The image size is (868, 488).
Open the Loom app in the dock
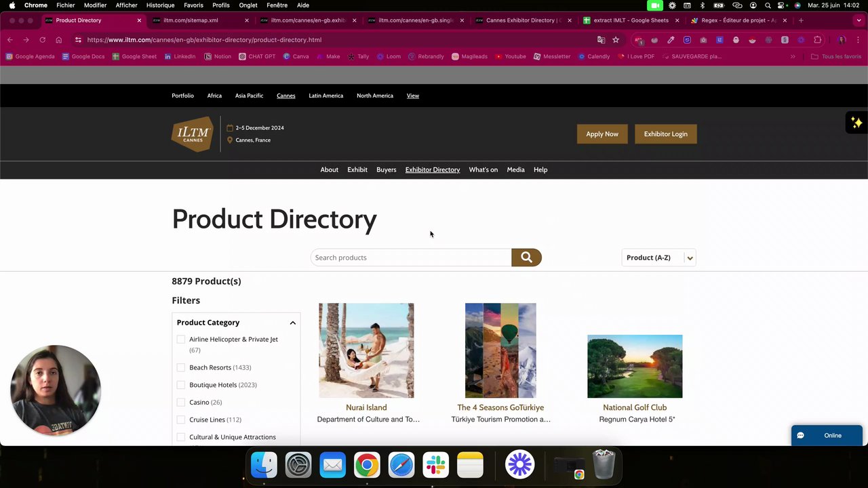(520, 465)
